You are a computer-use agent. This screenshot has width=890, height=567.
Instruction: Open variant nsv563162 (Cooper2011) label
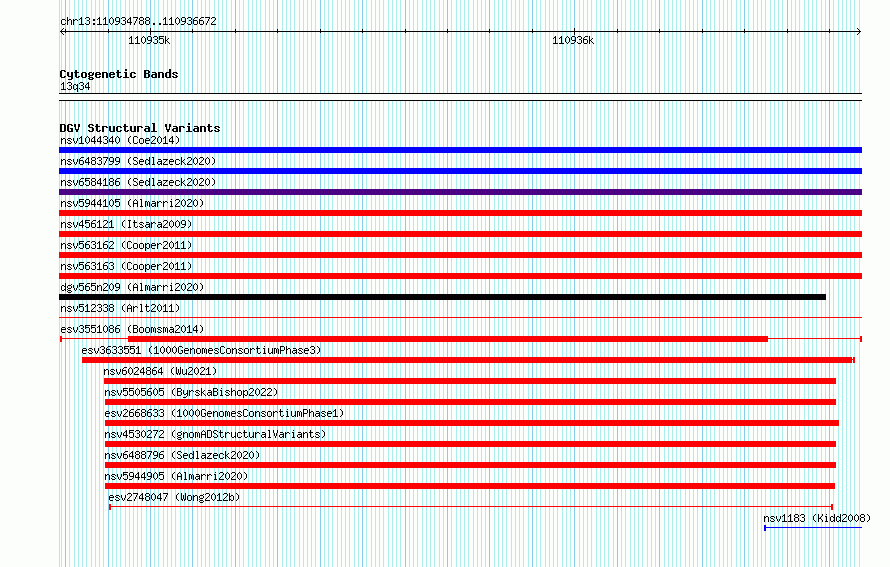(x=126, y=245)
